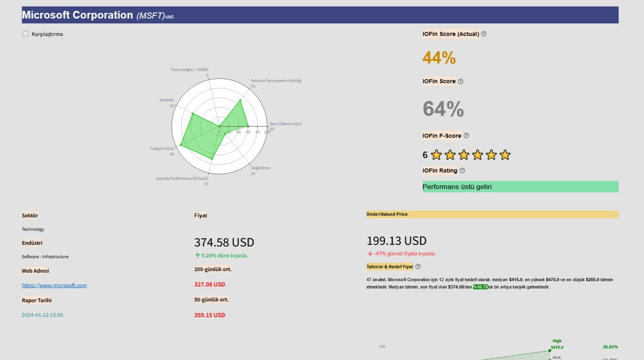This screenshot has height=360, width=644.
Task: Click the IOFin F-Score label
Action: tap(442, 136)
